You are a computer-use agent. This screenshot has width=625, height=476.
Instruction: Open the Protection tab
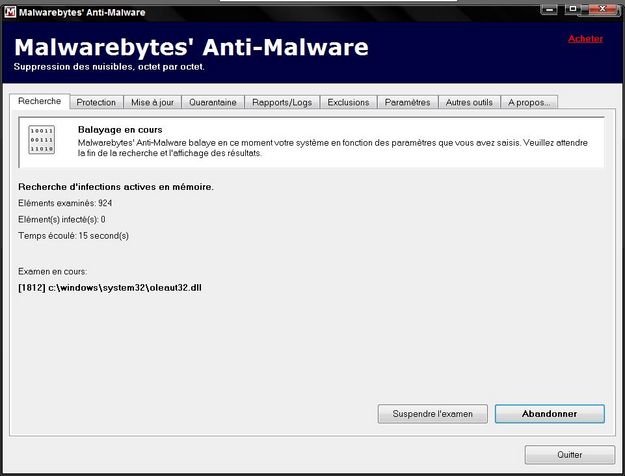click(x=96, y=102)
